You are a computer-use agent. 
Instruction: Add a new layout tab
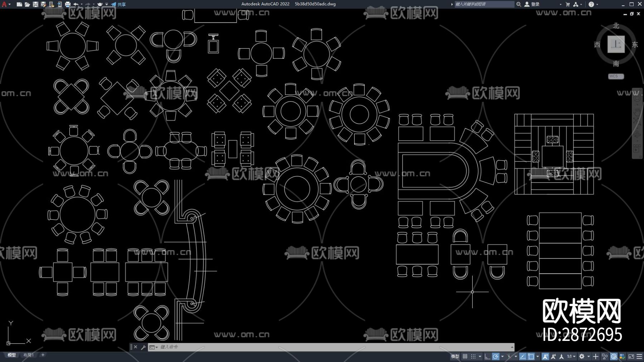pyautogui.click(x=43, y=355)
